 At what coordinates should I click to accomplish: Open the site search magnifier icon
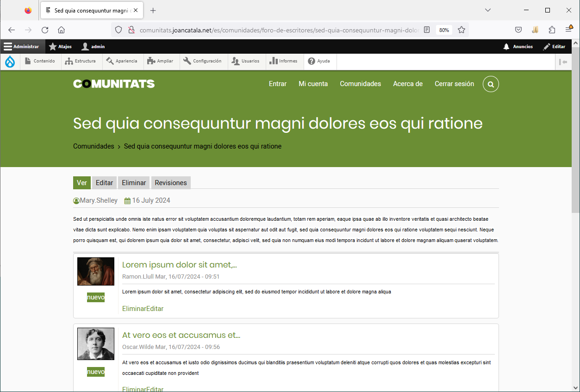pos(491,84)
